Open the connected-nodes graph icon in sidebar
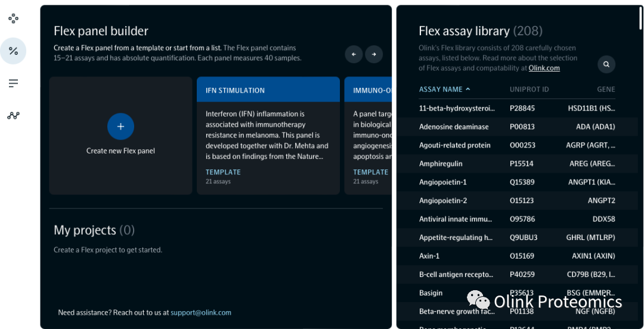The height and width of the screenshot is (329, 644). (13, 116)
